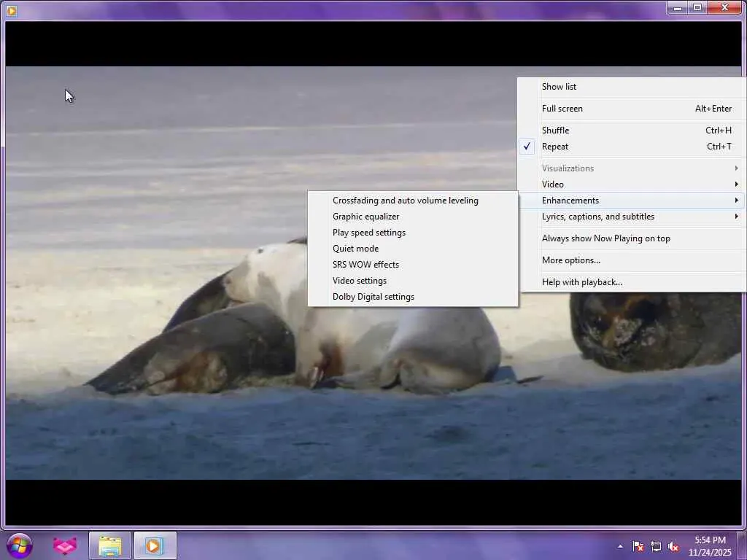Click the Action Center flag icon
This screenshot has height=560, width=747.
coord(638,546)
